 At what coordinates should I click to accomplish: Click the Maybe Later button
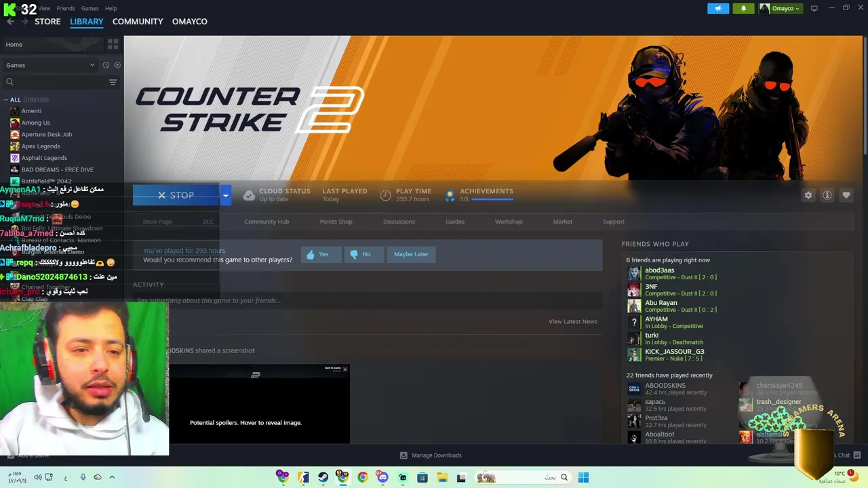point(411,254)
